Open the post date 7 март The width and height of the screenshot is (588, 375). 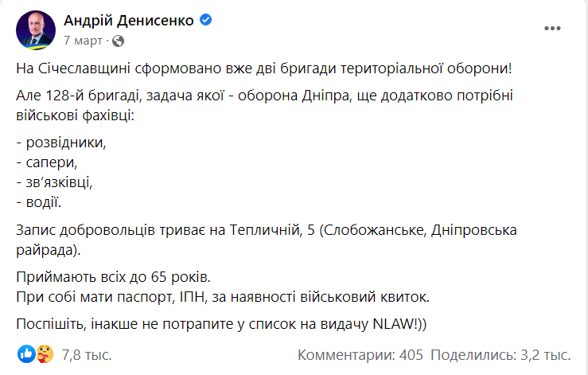pos(83,41)
